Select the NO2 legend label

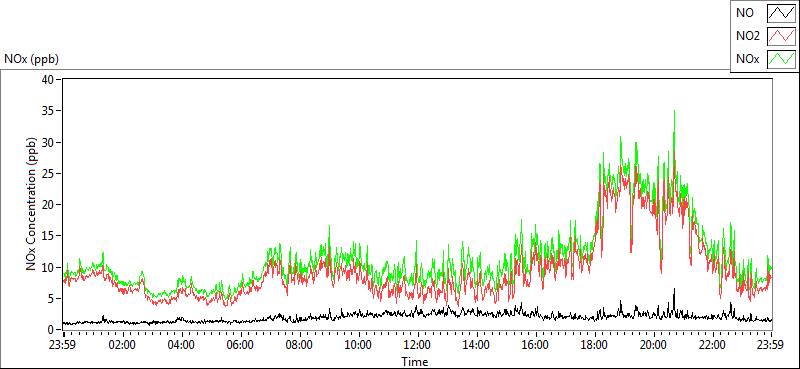747,36
